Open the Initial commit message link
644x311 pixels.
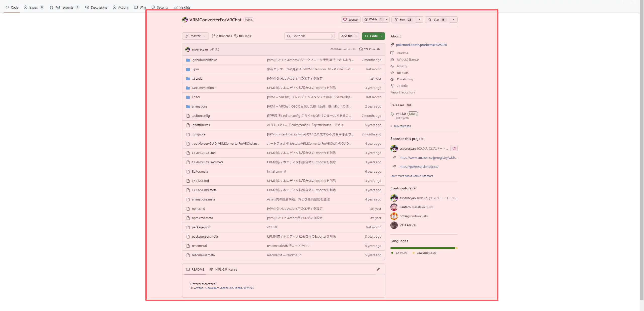276,172
